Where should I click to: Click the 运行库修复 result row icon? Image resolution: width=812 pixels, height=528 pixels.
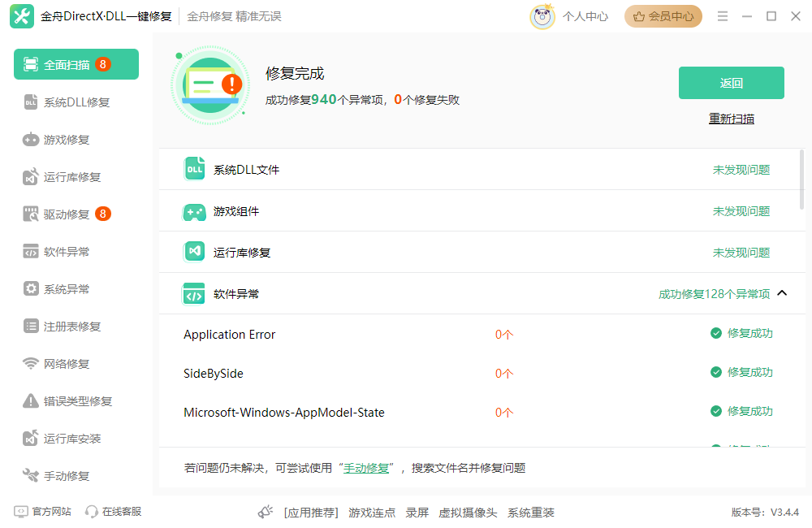pyautogui.click(x=194, y=252)
